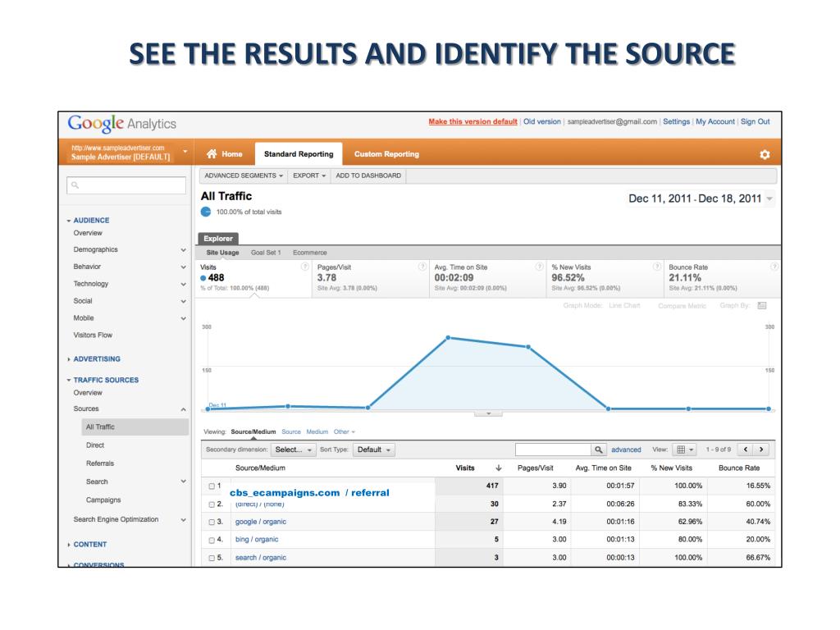Image resolution: width=840 pixels, height=630 pixels.
Task: Expand the Technology sidebar section
Action: point(183,285)
